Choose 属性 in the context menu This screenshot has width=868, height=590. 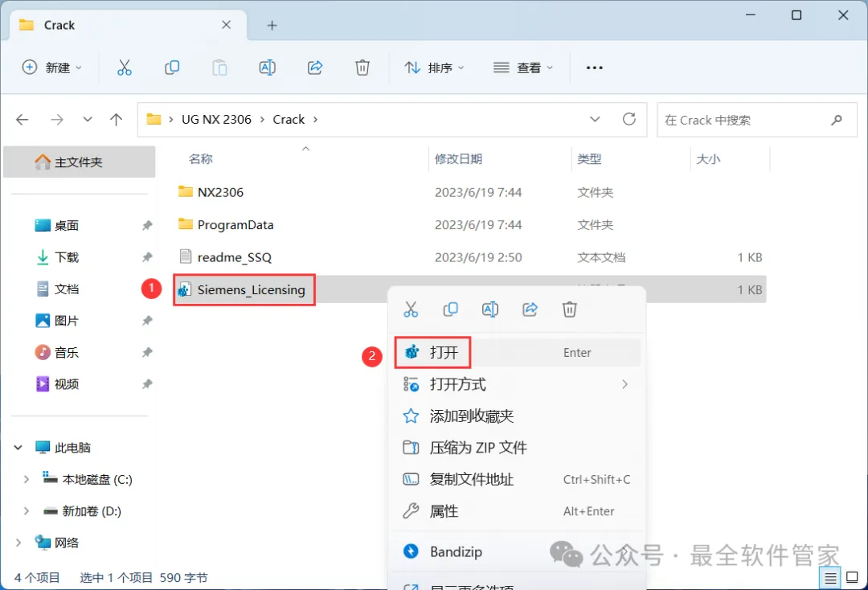517,511
